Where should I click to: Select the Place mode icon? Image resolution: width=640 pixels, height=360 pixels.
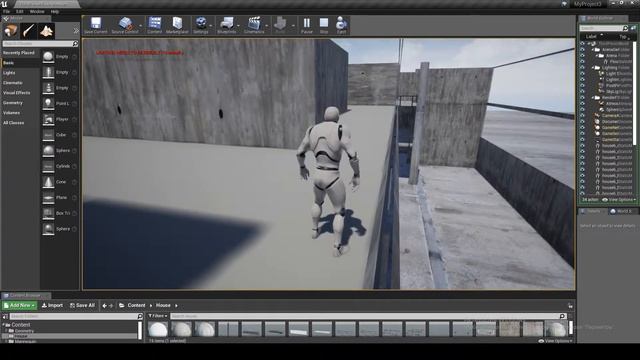point(11,31)
